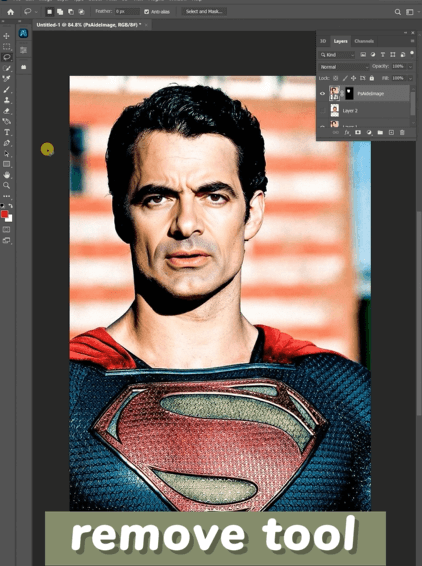Reset to default foreground and background colors

3,206
